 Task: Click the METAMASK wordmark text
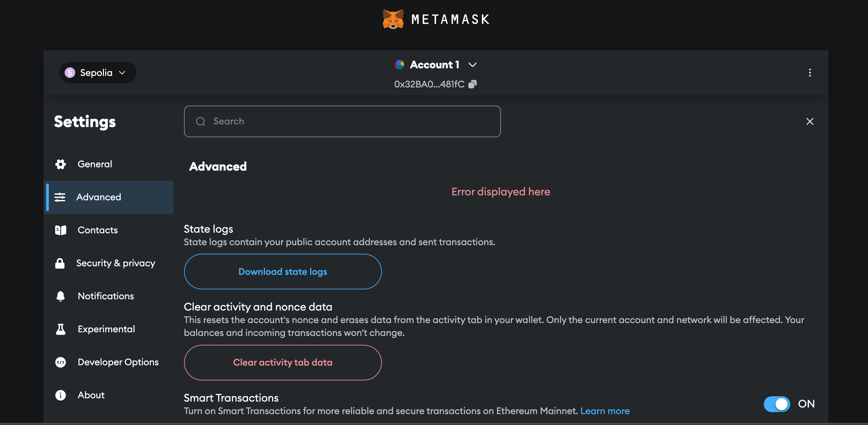click(x=450, y=19)
